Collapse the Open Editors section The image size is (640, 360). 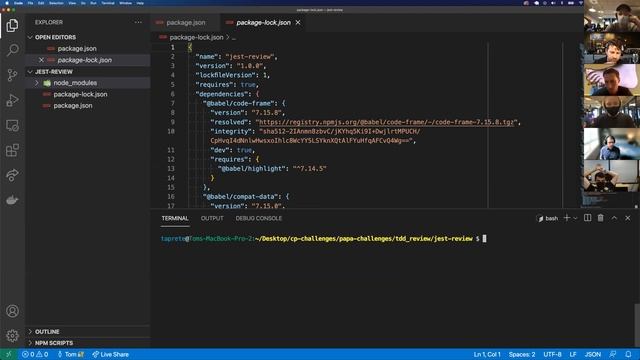[30, 37]
